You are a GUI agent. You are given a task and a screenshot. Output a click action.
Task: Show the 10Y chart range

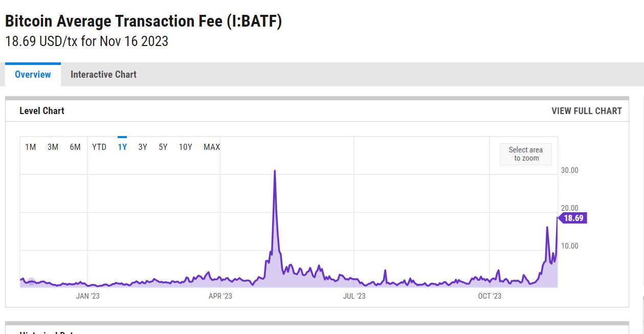click(x=185, y=147)
